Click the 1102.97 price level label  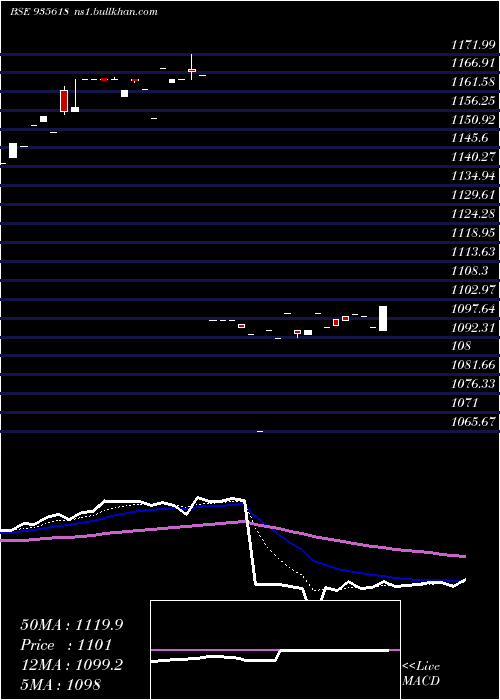(473, 289)
